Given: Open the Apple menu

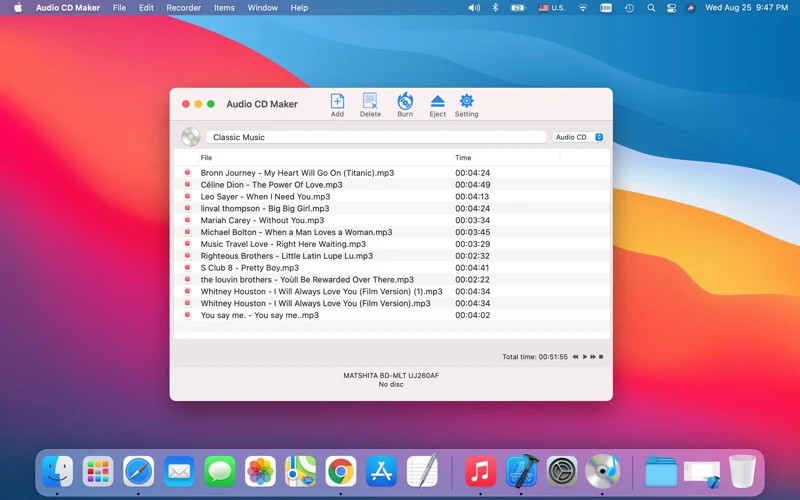Looking at the screenshot, I should (x=18, y=8).
